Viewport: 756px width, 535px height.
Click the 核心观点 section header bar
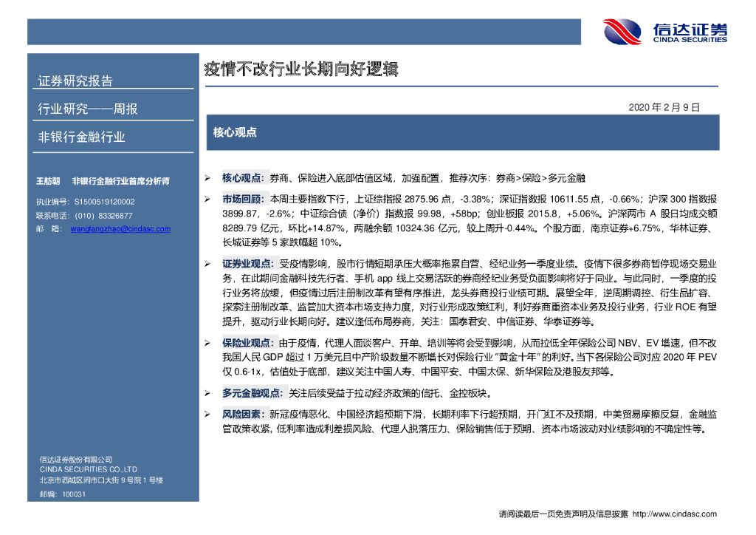click(x=463, y=132)
